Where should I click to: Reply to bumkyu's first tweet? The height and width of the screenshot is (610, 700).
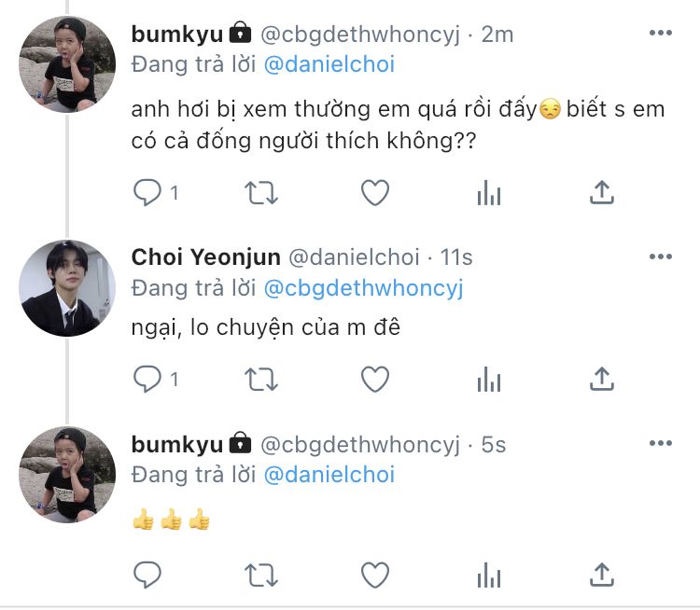[x=147, y=193]
